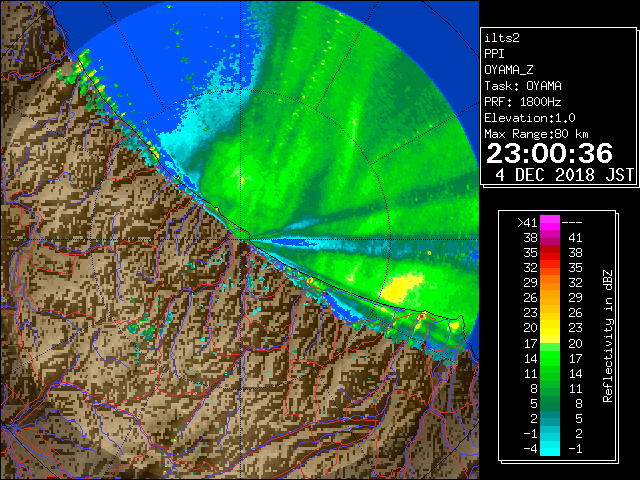Select the purple 38–41 dBZ color band

(550, 238)
